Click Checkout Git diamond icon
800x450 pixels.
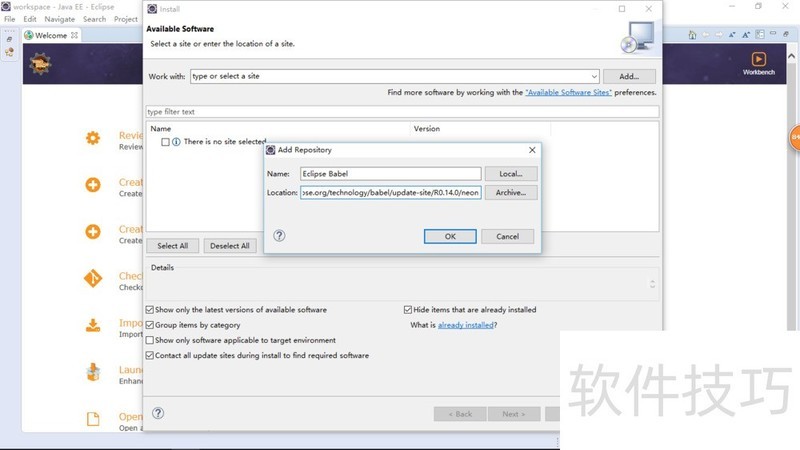point(93,279)
